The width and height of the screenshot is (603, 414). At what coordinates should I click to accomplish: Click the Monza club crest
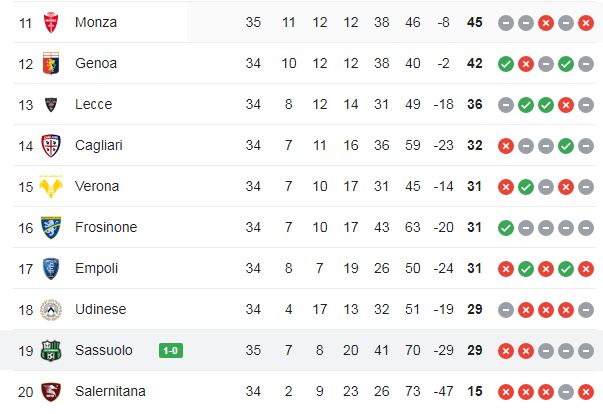point(51,22)
